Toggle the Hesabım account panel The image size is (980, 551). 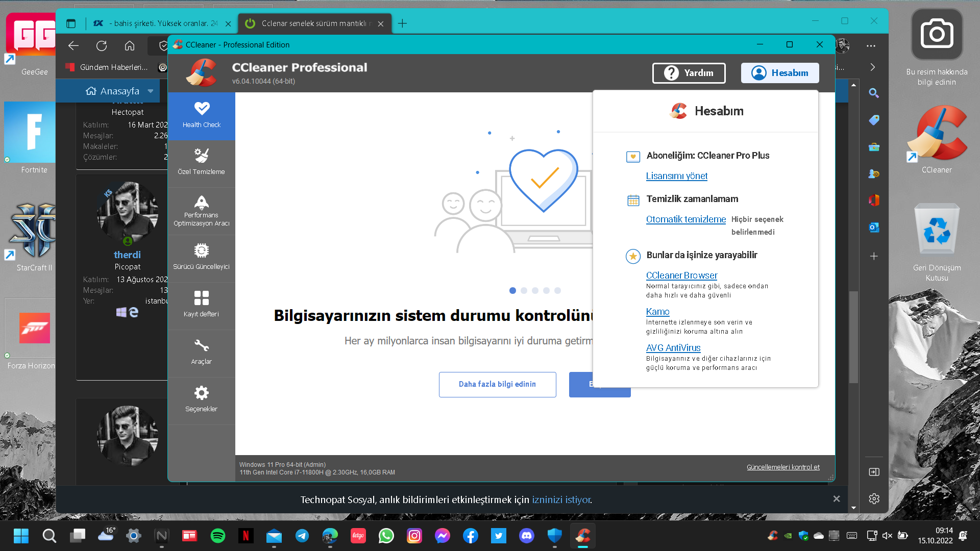780,73
